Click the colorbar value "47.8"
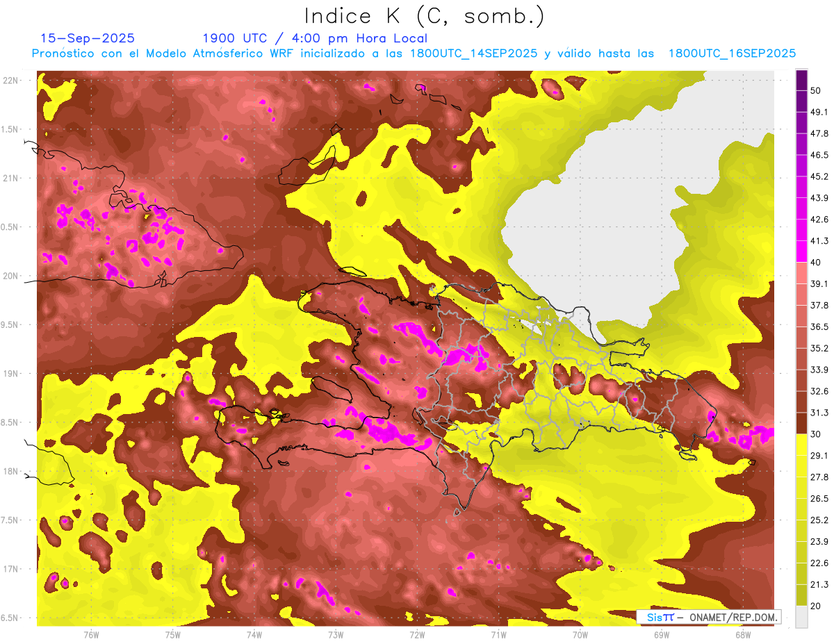 819,133
